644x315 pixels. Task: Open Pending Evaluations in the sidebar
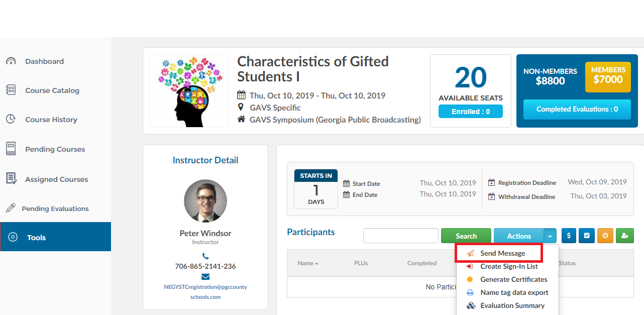pyautogui.click(x=55, y=208)
